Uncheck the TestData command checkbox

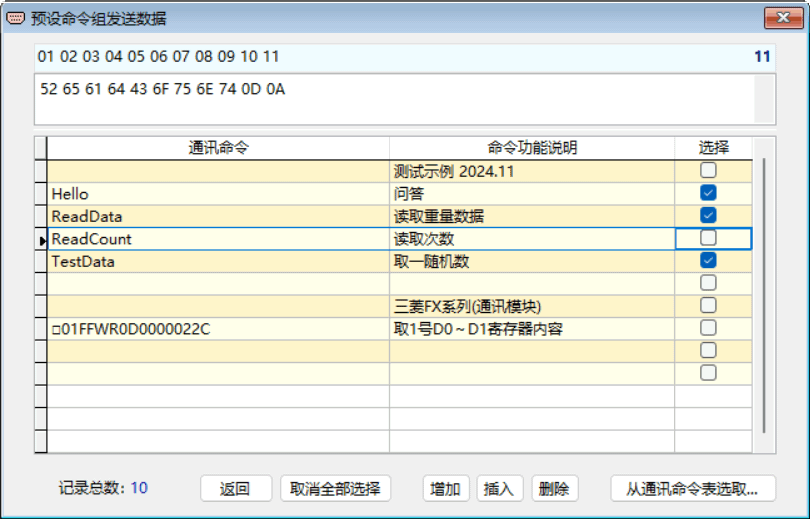tap(708, 260)
